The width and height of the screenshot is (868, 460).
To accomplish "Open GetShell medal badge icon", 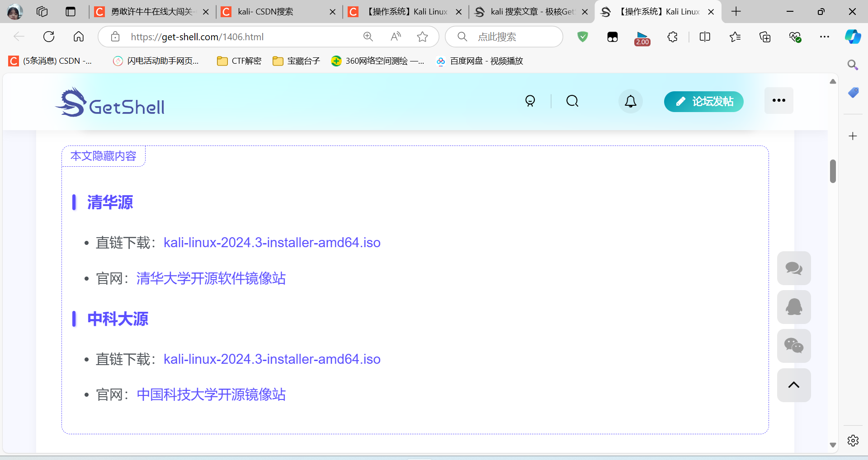I will point(530,101).
